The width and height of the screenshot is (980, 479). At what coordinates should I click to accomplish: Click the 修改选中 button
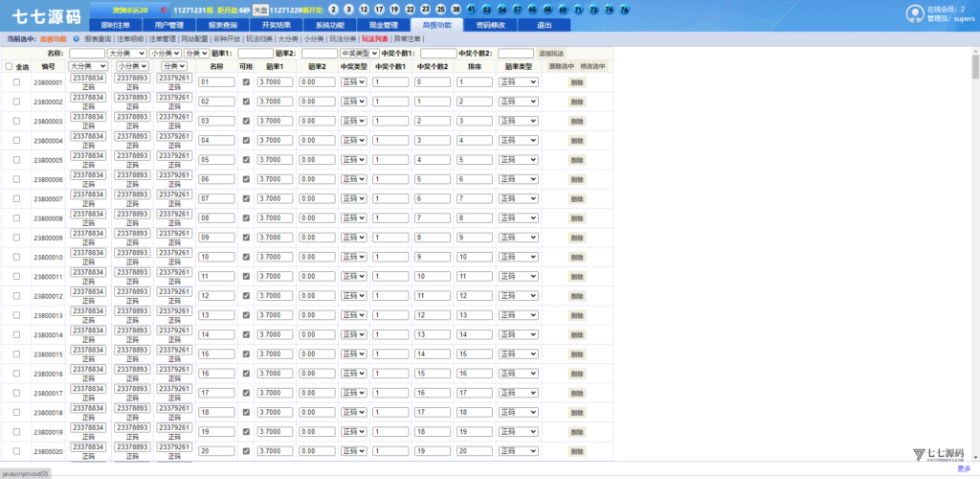[x=592, y=66]
